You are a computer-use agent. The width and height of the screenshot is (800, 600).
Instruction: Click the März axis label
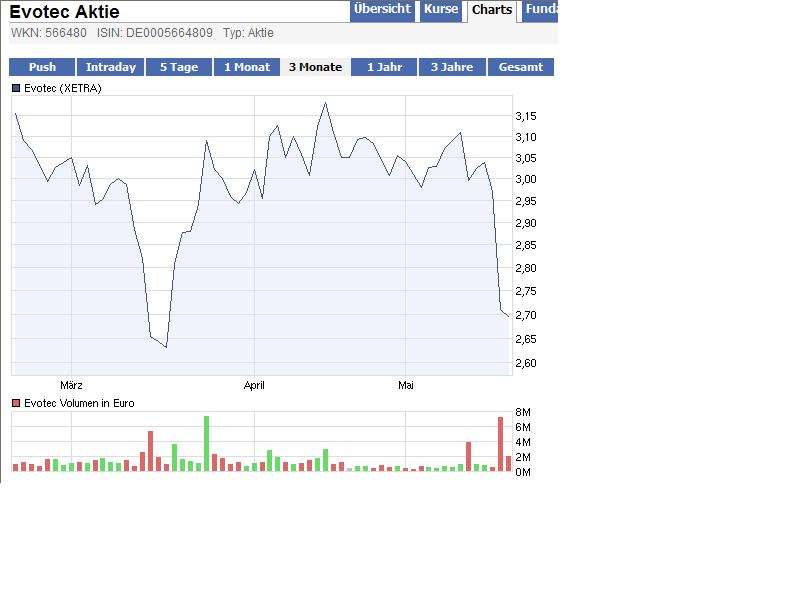click(x=71, y=385)
